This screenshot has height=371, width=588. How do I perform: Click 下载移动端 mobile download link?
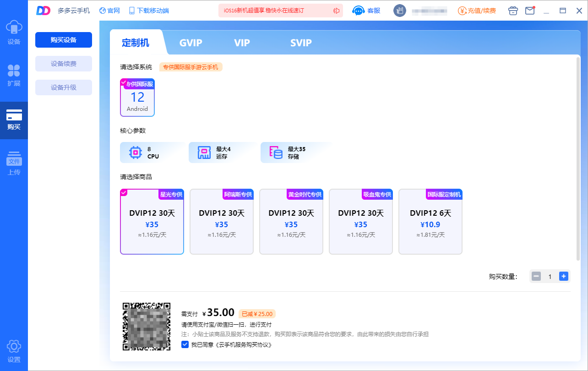[149, 11]
